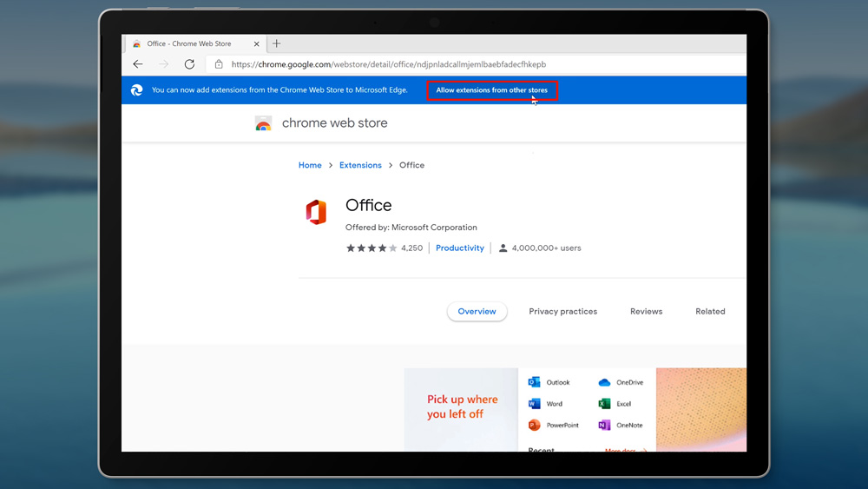Open the Reviews tab
This screenshot has width=868, height=489.
tap(646, 311)
